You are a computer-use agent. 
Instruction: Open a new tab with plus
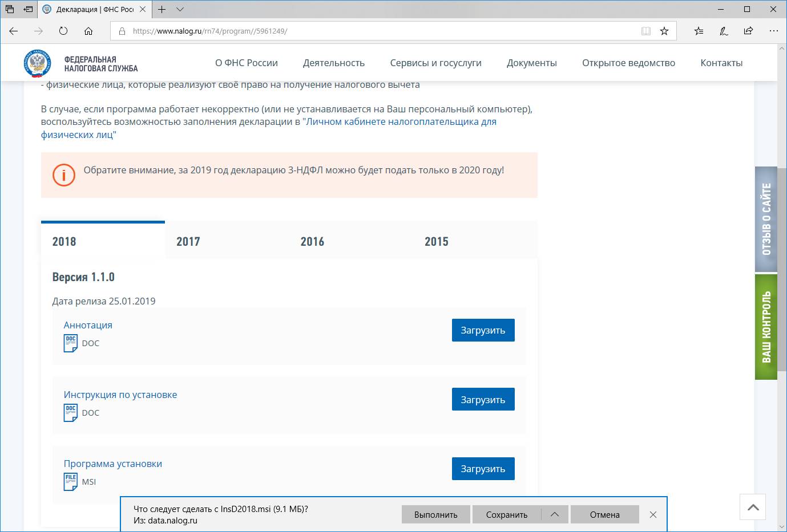coord(162,9)
